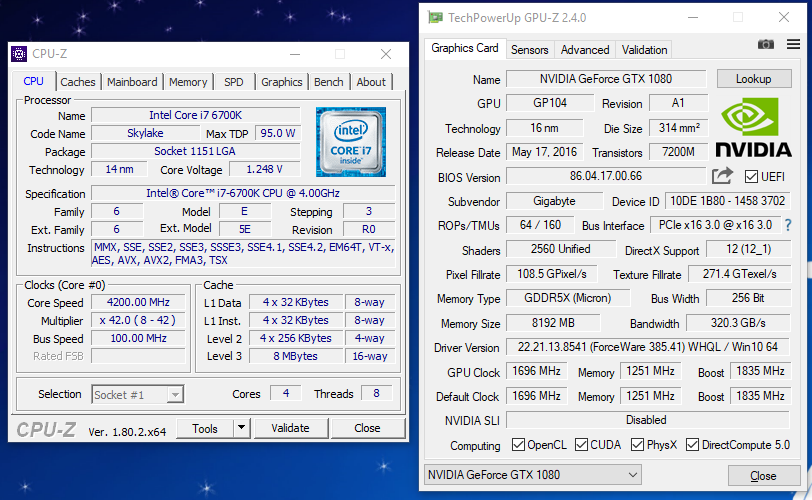Click the Die Size value 314 mm²
The width and height of the screenshot is (812, 500).
[x=679, y=128]
